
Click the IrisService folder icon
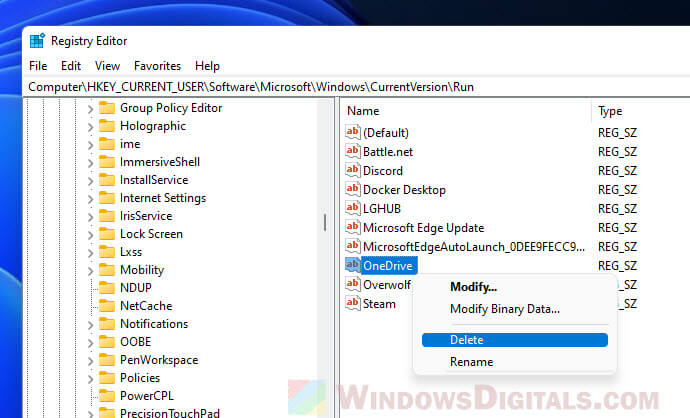[x=107, y=216]
